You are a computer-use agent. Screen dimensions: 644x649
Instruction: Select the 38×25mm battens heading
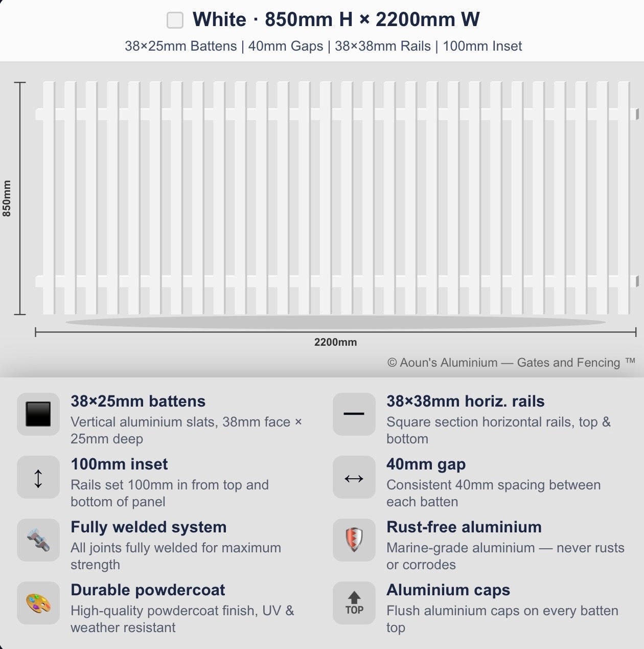click(138, 401)
